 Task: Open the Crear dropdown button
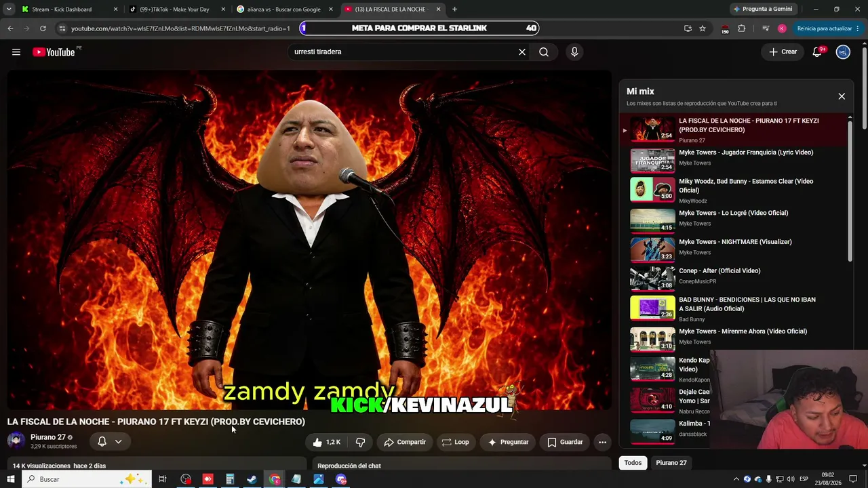783,52
